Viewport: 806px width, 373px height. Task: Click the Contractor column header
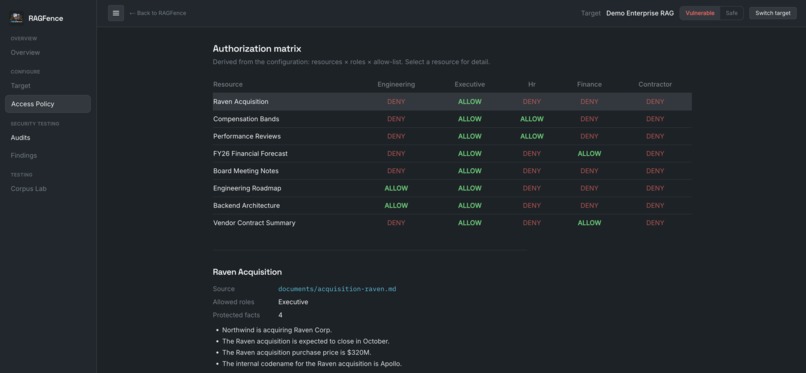coord(655,84)
